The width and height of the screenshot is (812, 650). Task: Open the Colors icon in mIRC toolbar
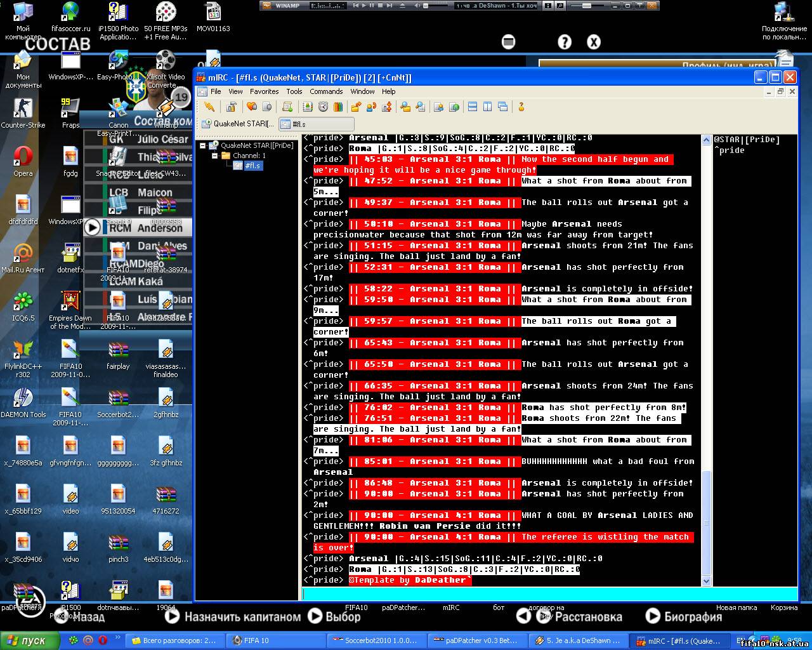[338, 107]
